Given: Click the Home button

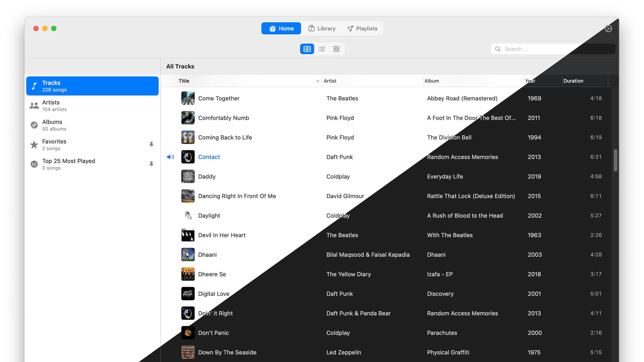Looking at the screenshot, I should pos(281,28).
